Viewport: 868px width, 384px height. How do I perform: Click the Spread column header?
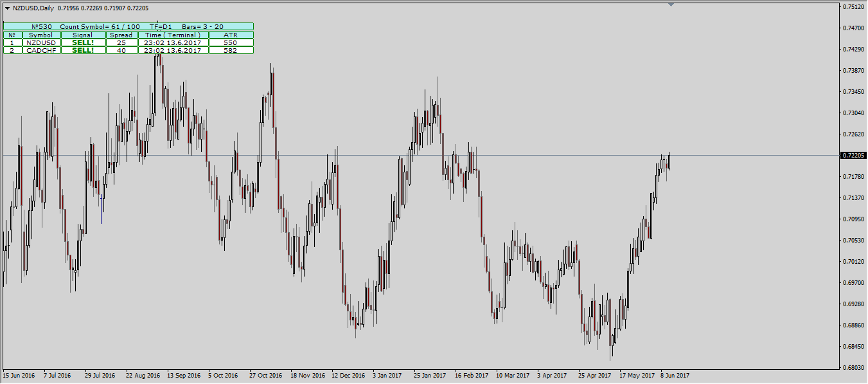pos(121,35)
